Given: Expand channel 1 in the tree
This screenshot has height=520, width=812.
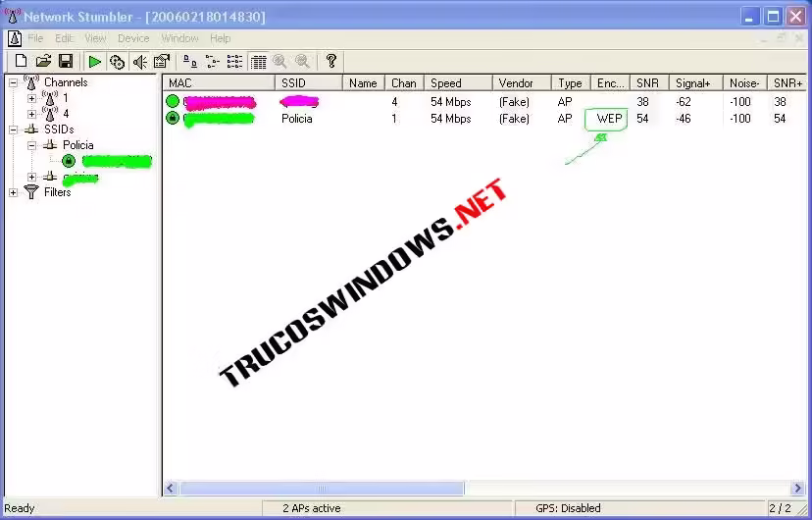Looking at the screenshot, I should click(31, 98).
